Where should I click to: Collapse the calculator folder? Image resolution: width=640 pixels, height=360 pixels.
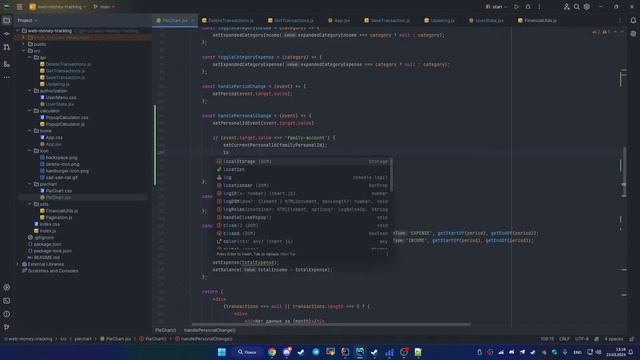pyautogui.click(x=30, y=111)
